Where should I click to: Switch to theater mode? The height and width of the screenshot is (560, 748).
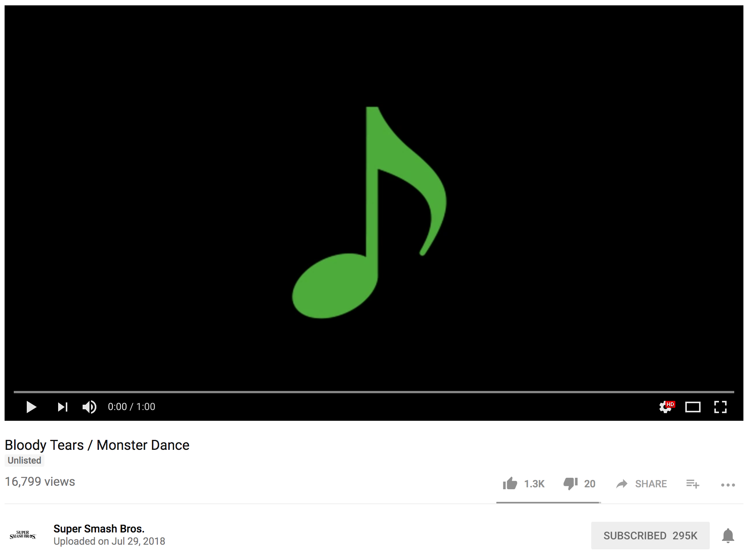point(693,407)
